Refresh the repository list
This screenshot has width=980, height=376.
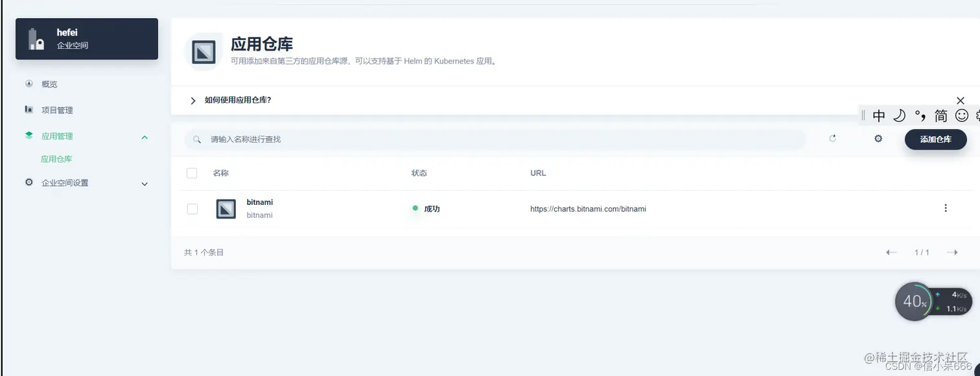coord(833,138)
